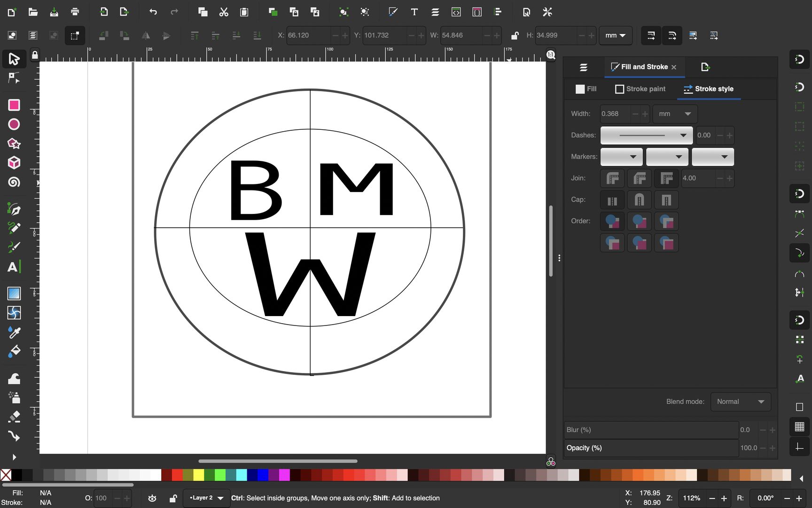The height and width of the screenshot is (508, 812).
Task: Open the Layers panel tab
Action: click(584, 67)
